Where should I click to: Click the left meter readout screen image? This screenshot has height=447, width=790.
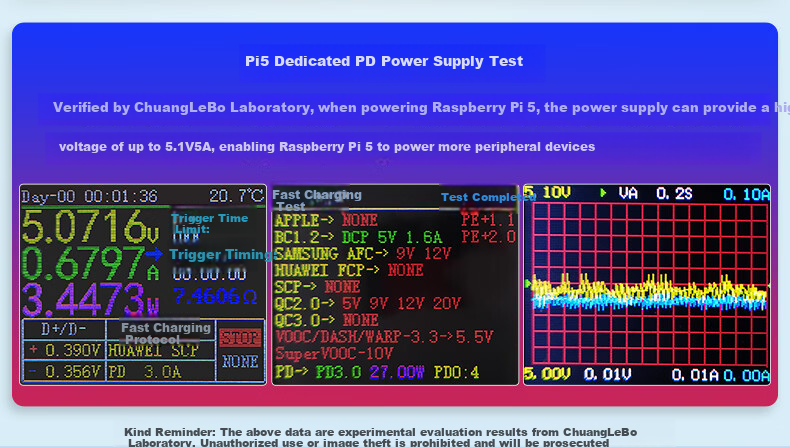coord(143,285)
